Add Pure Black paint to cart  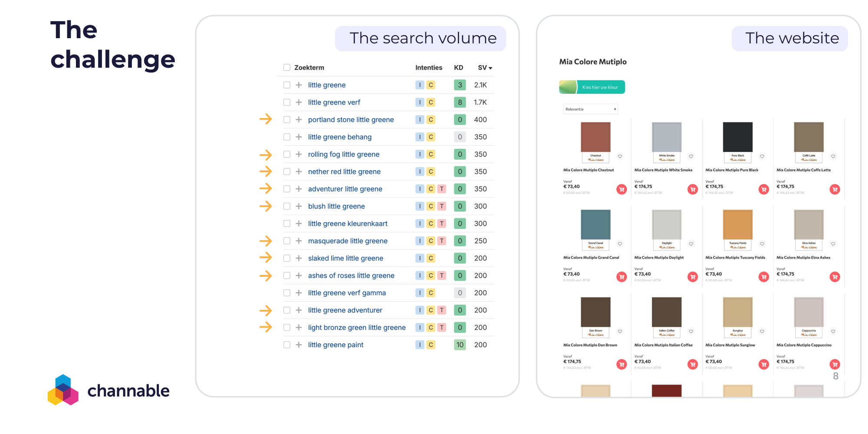764,189
